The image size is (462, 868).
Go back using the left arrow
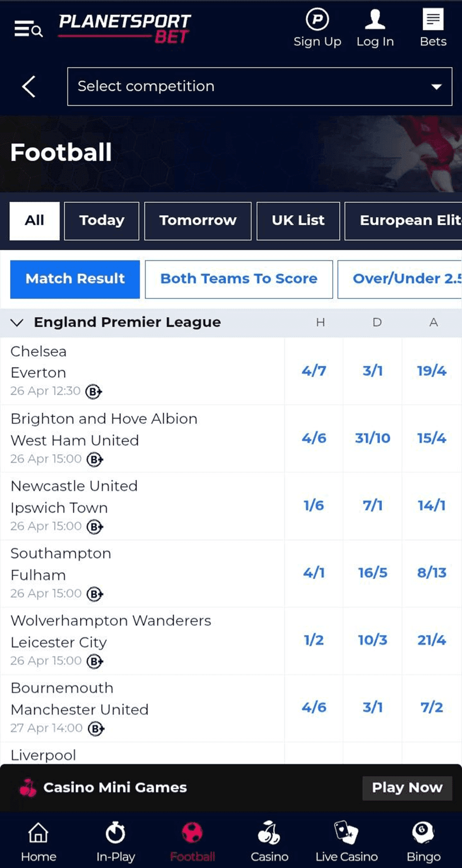tap(28, 87)
